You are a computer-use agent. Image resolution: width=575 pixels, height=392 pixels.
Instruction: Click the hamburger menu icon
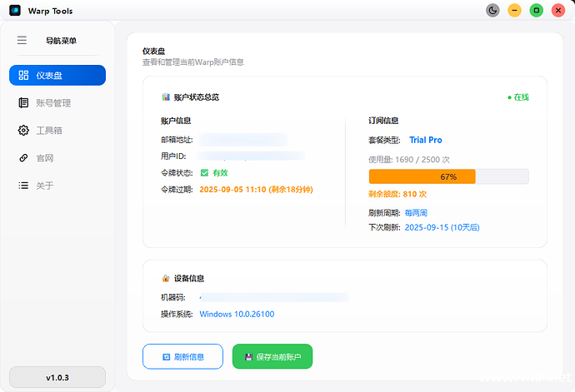[22, 40]
